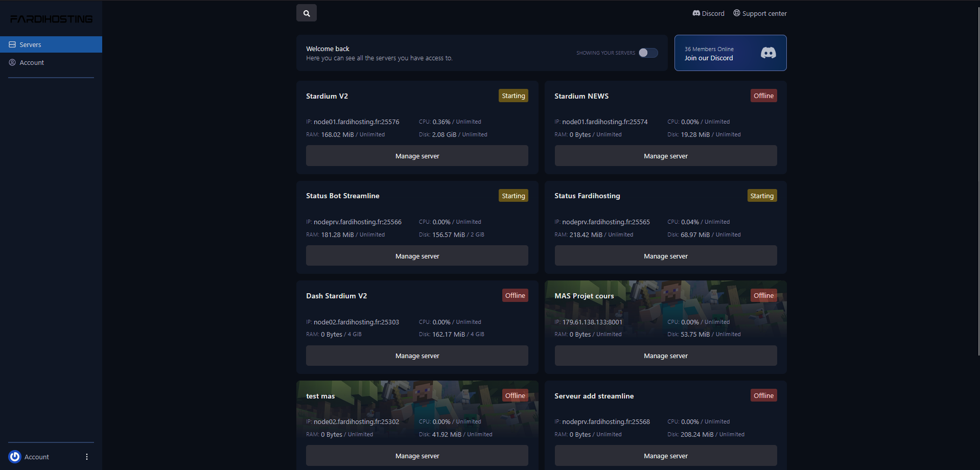Select Servers in the sidebar
Viewport: 980px width, 470px height.
point(51,44)
